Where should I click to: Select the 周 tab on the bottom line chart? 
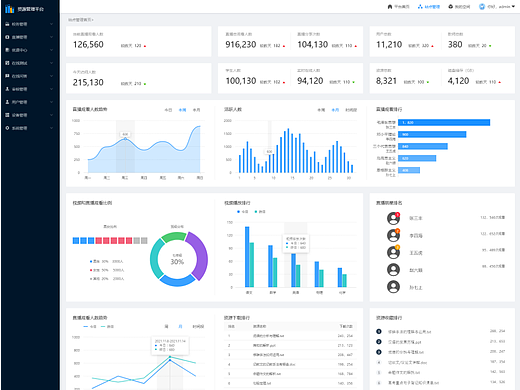(x=166, y=326)
